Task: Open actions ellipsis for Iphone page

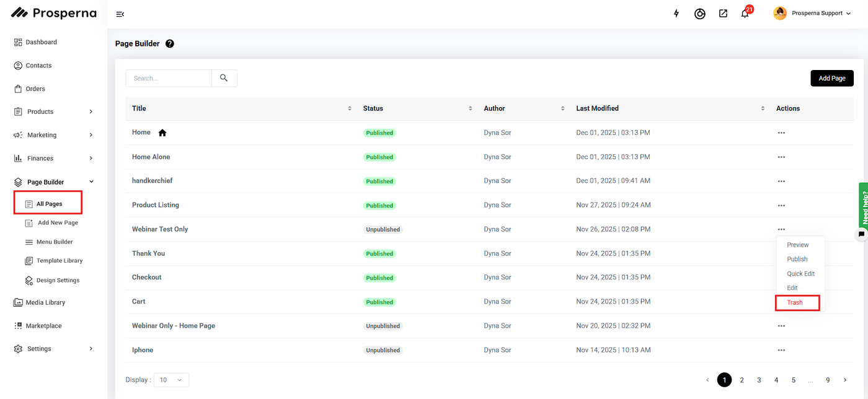Action: [x=781, y=350]
